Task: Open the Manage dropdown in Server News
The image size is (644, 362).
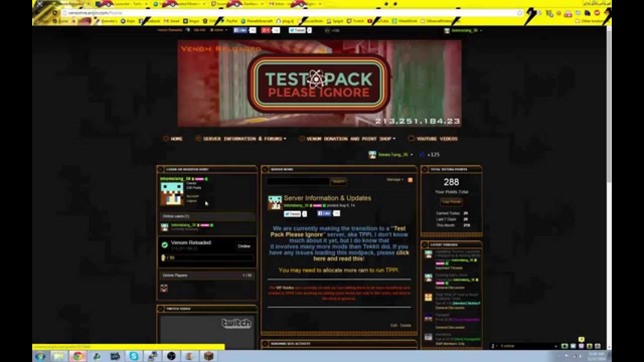Action: [x=395, y=179]
